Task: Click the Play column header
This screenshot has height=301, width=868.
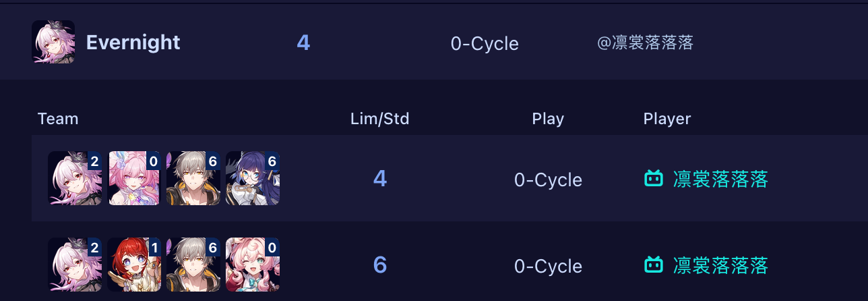Action: coord(548,119)
